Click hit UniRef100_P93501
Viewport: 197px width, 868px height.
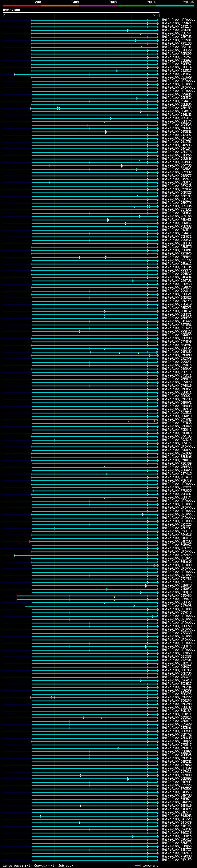tap(177, 40)
